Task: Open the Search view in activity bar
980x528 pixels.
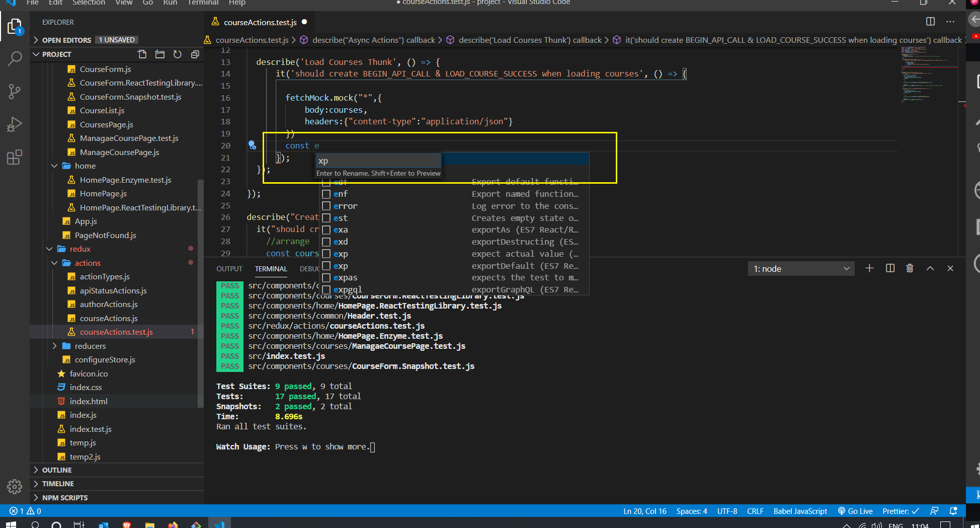Action: click(15, 59)
